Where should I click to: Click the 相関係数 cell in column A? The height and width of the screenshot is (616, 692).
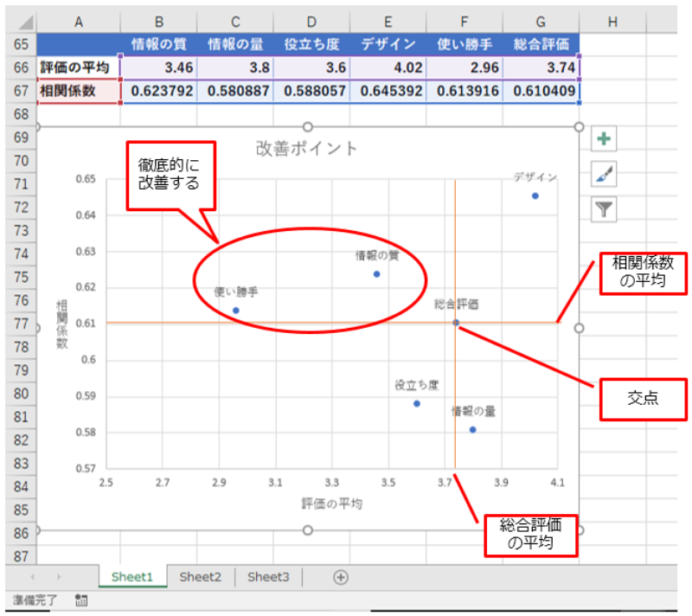point(79,90)
